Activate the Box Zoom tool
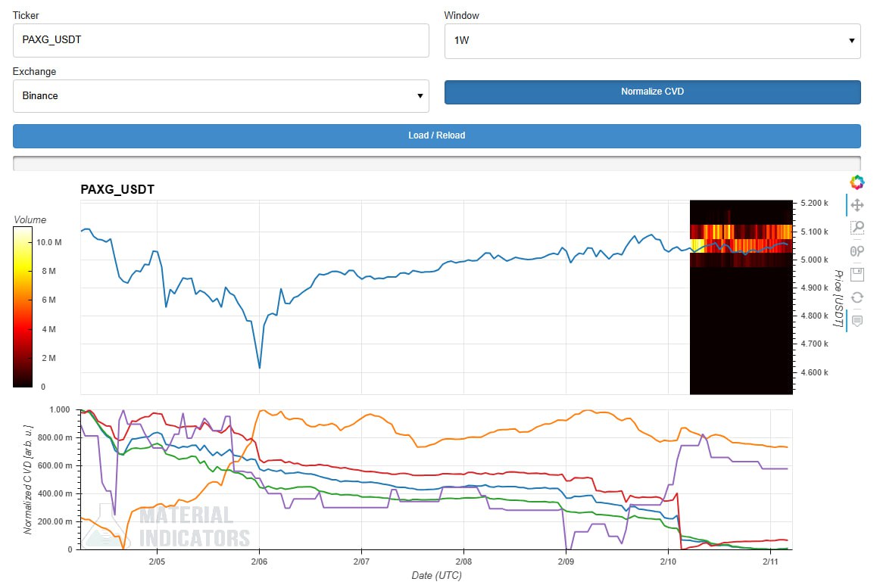Screen dimensions: 880x588 tap(857, 227)
